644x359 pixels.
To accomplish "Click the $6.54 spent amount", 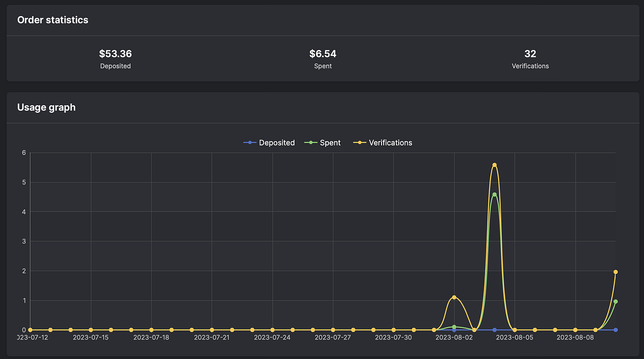I will click(x=323, y=54).
